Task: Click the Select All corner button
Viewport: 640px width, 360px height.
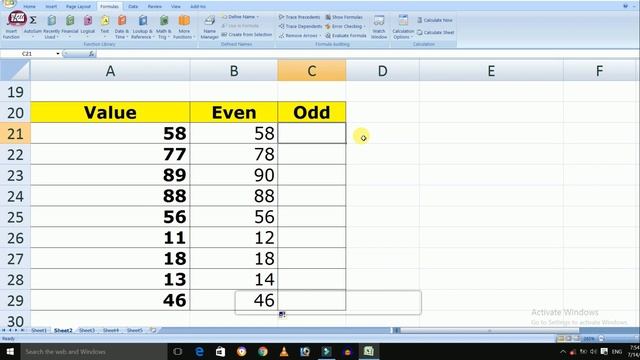Action: pos(15,71)
